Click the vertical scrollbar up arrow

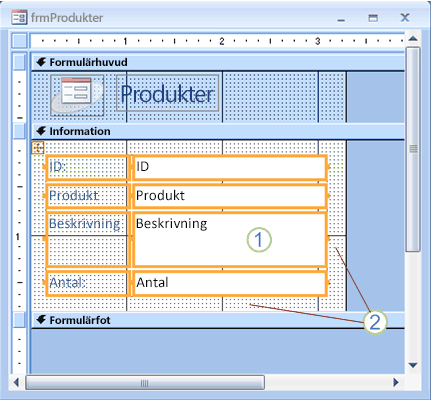point(413,39)
